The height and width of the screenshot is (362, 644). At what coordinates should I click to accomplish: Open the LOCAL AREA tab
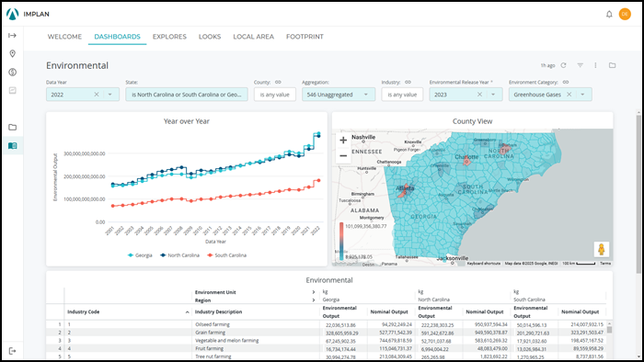253,37
